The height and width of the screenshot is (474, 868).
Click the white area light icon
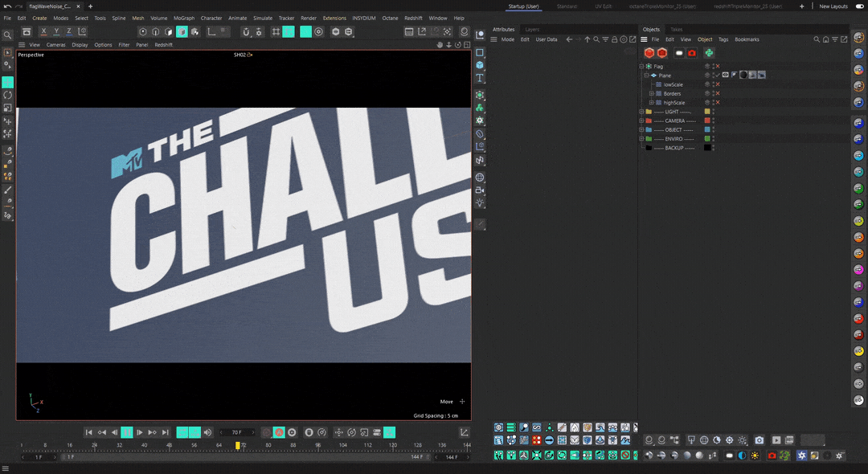click(x=679, y=52)
